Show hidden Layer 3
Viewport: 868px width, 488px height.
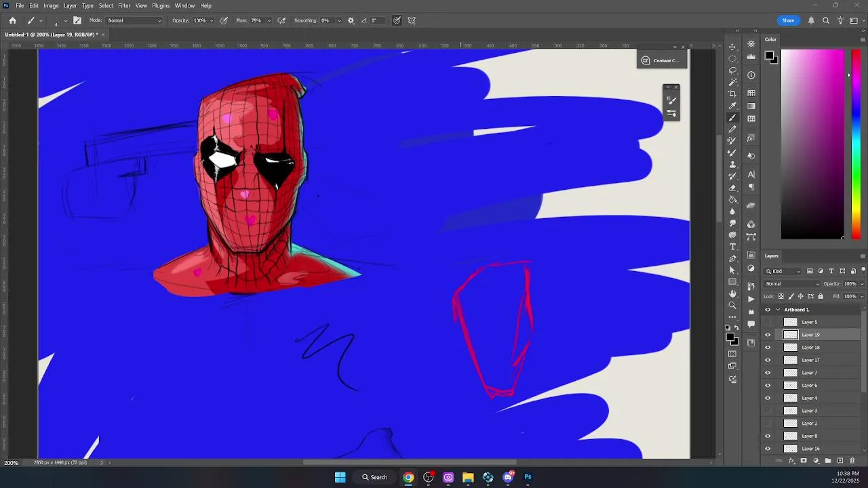(x=768, y=411)
